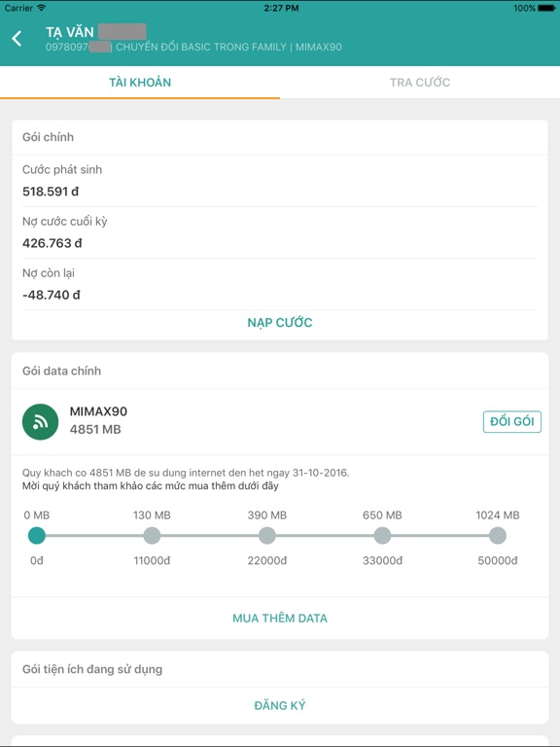Image resolution: width=560 pixels, height=747 pixels.
Task: Tap the back arrow in the header
Action: pos(17,38)
